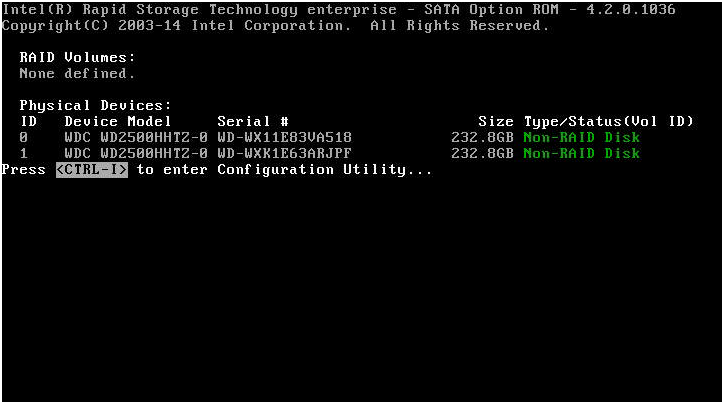Select the RAID Volumes heading
This screenshot has height=402, width=723.
[x=77, y=57]
